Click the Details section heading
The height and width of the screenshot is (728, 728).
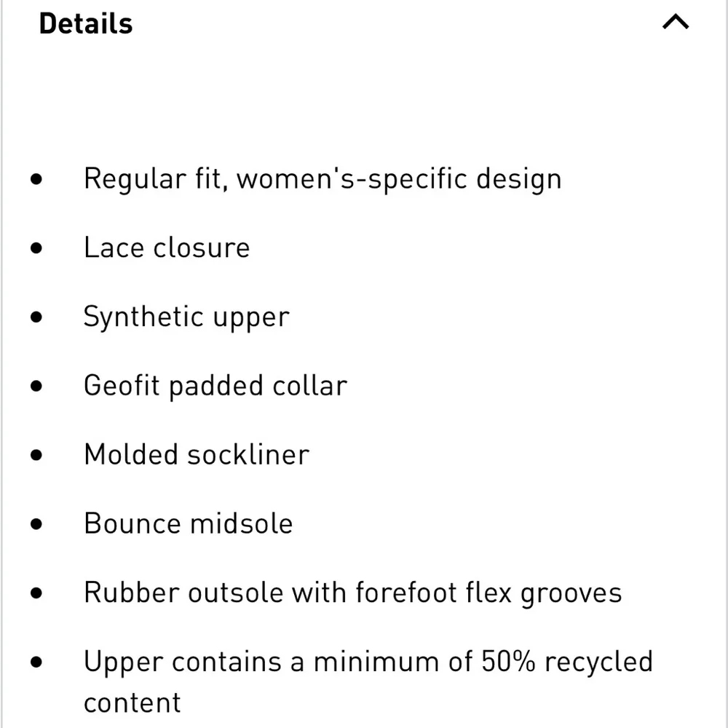[86, 24]
